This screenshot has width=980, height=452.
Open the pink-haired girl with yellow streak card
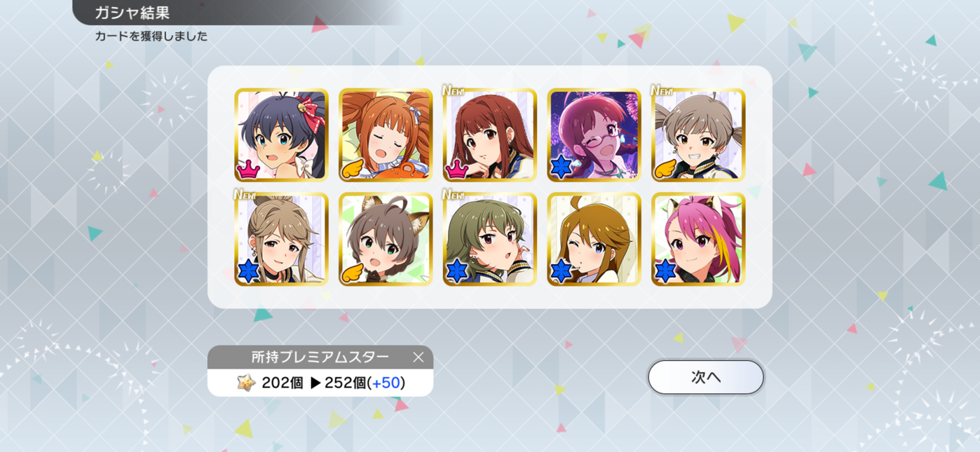tap(698, 239)
